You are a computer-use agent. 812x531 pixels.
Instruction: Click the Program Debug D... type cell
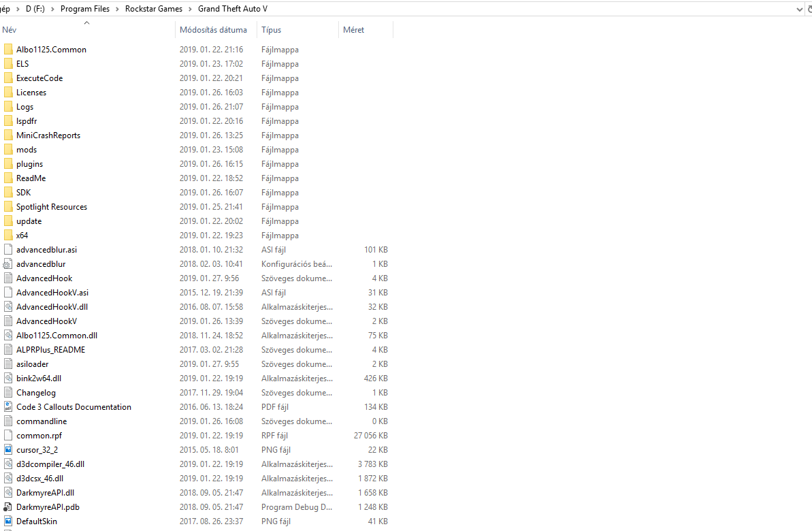(297, 507)
